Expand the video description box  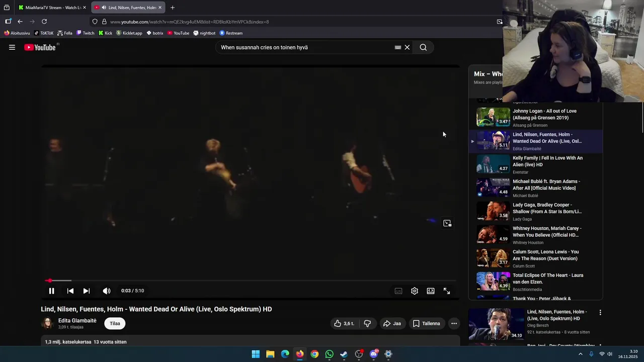point(251,342)
